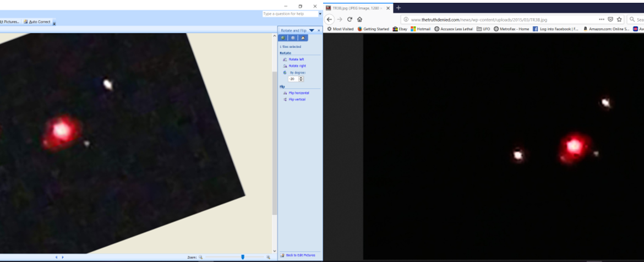644x262 pixels.
Task: Open the Metrofax - Home bookmark
Action: click(x=511, y=29)
